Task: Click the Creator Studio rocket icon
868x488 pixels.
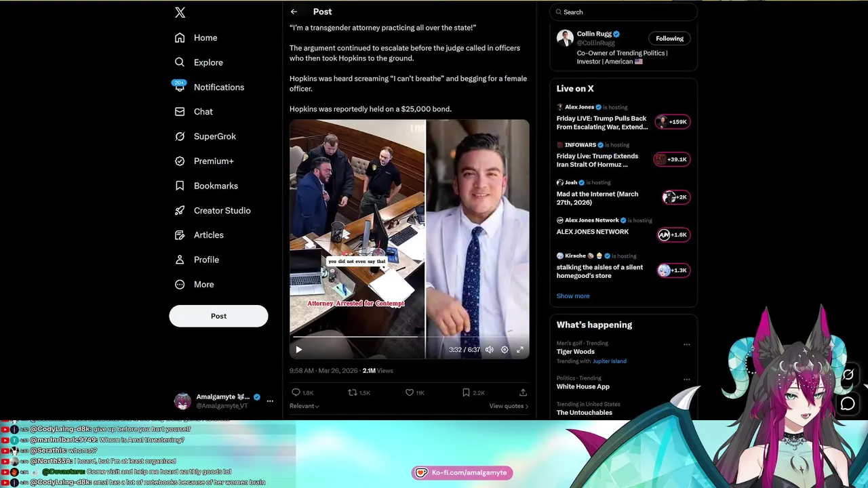Action: pyautogui.click(x=180, y=210)
